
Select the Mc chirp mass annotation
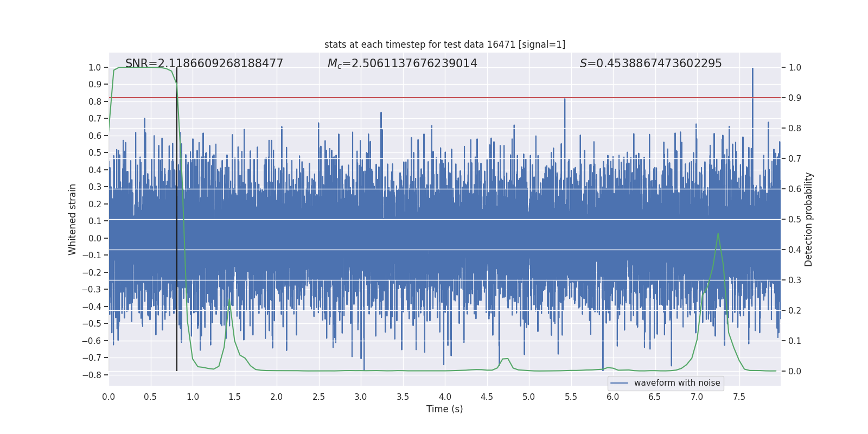(402, 63)
